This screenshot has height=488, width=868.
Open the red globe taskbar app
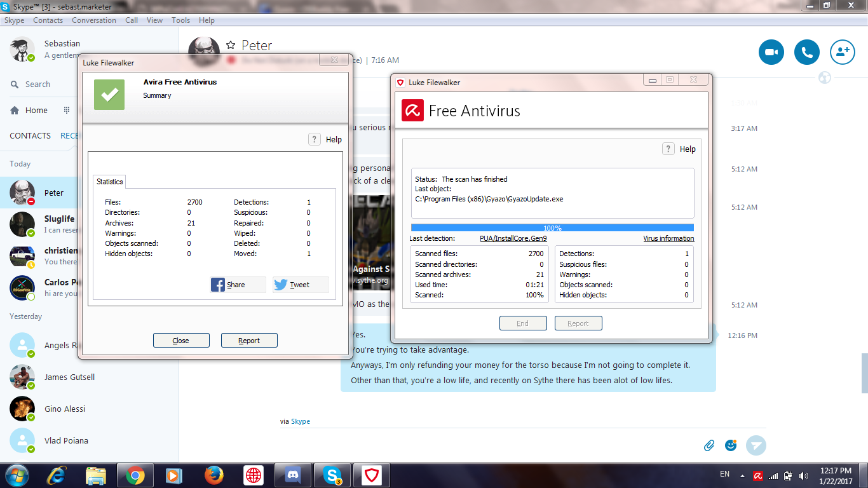click(x=254, y=475)
